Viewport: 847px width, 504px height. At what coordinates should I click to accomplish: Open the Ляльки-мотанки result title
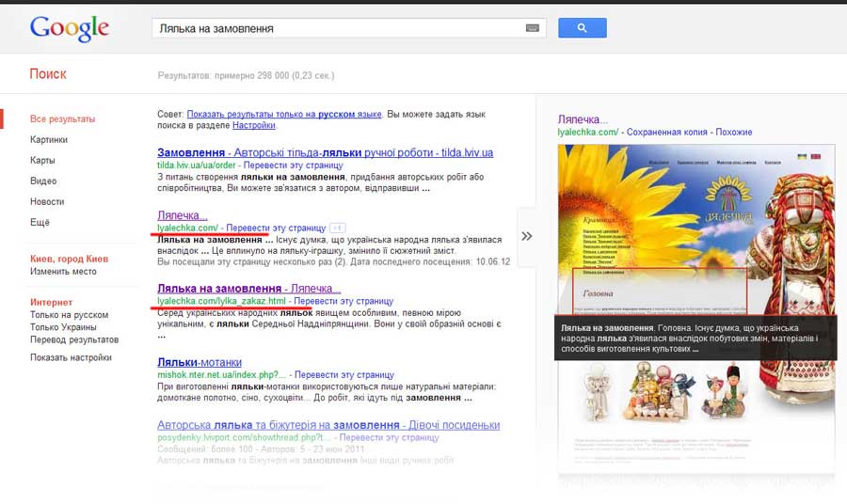200,362
